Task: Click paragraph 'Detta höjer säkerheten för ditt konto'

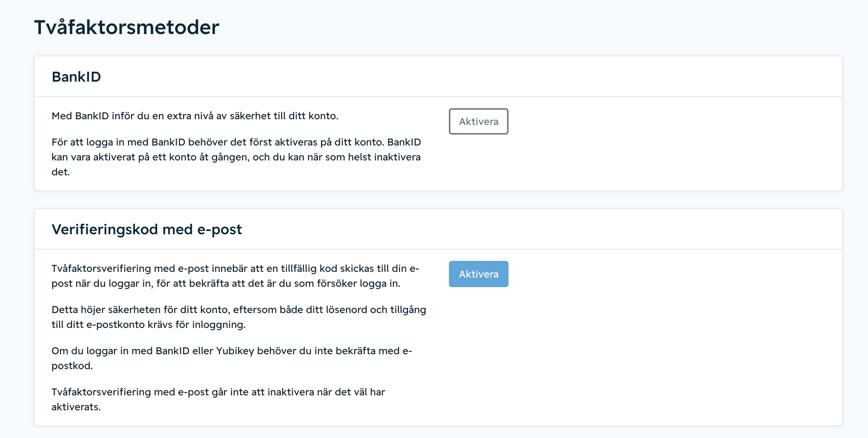Action: click(x=239, y=317)
